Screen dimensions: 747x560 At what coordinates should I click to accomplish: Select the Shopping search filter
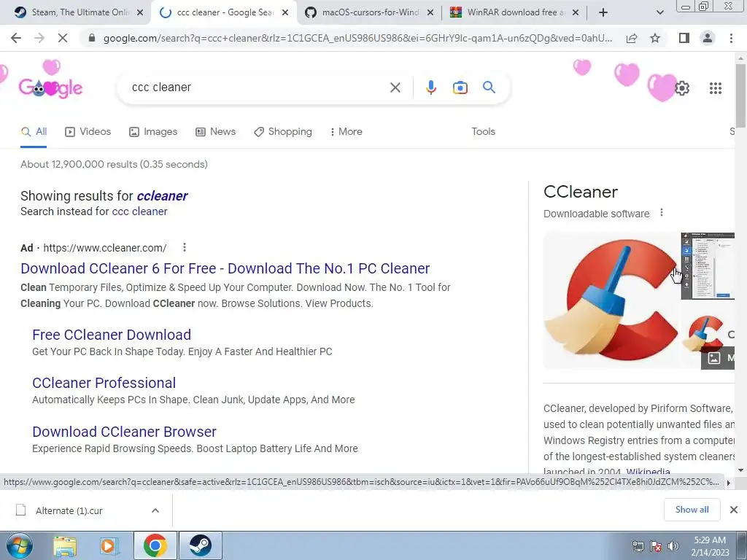pyautogui.click(x=283, y=131)
